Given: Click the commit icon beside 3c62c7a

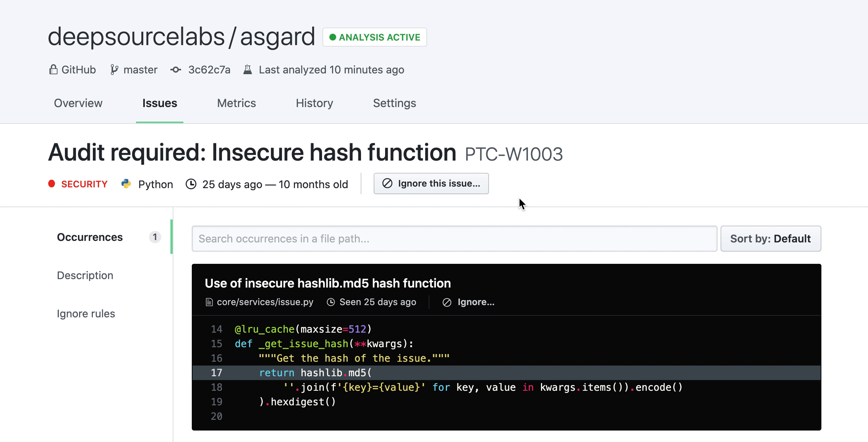Looking at the screenshot, I should click(x=176, y=70).
